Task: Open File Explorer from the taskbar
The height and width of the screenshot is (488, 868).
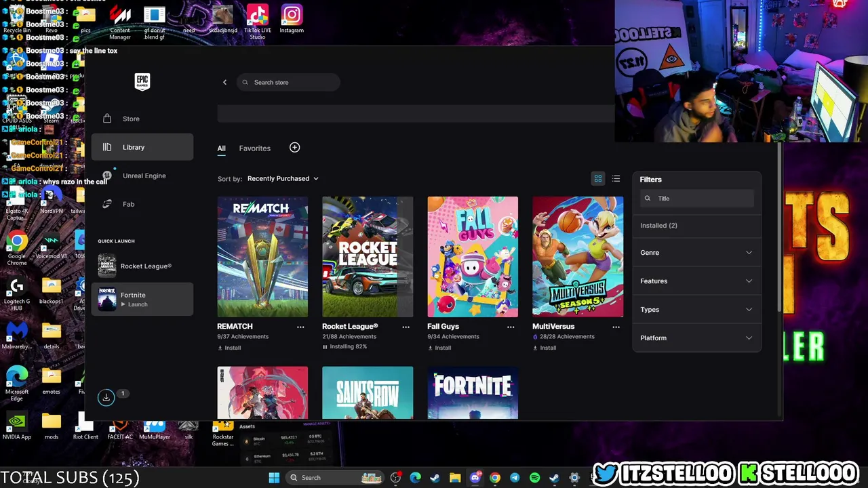Action: click(455, 478)
